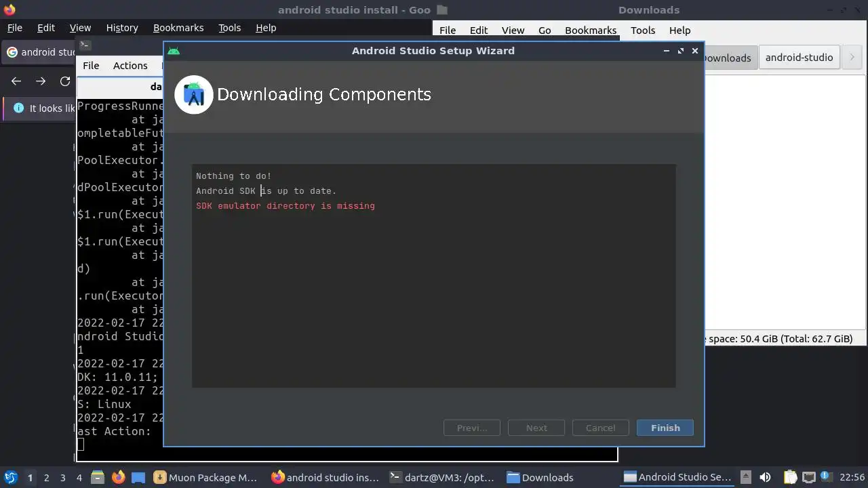868x488 pixels.
Task: Select the android-studio path button
Action: [x=799, y=58]
